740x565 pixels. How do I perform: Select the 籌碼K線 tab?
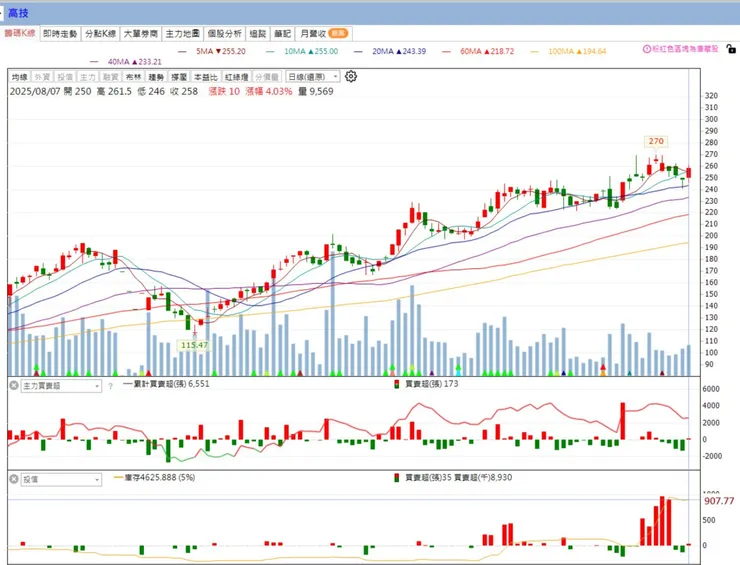[x=20, y=33]
